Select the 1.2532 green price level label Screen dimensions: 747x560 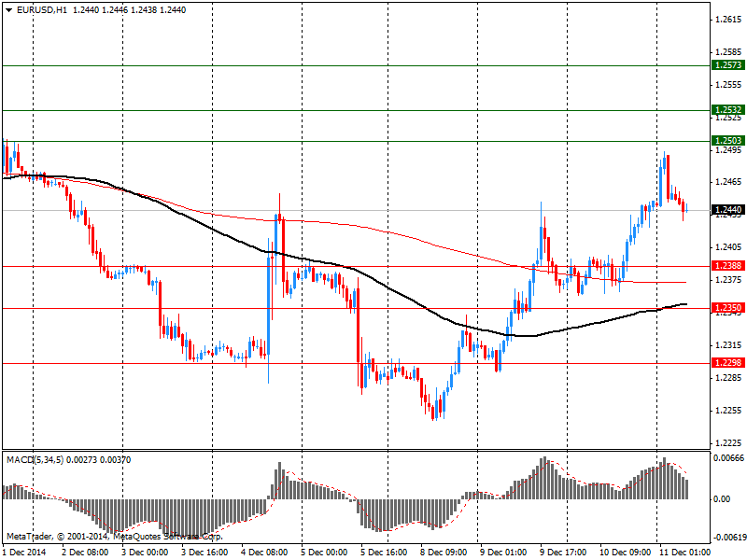pos(728,110)
